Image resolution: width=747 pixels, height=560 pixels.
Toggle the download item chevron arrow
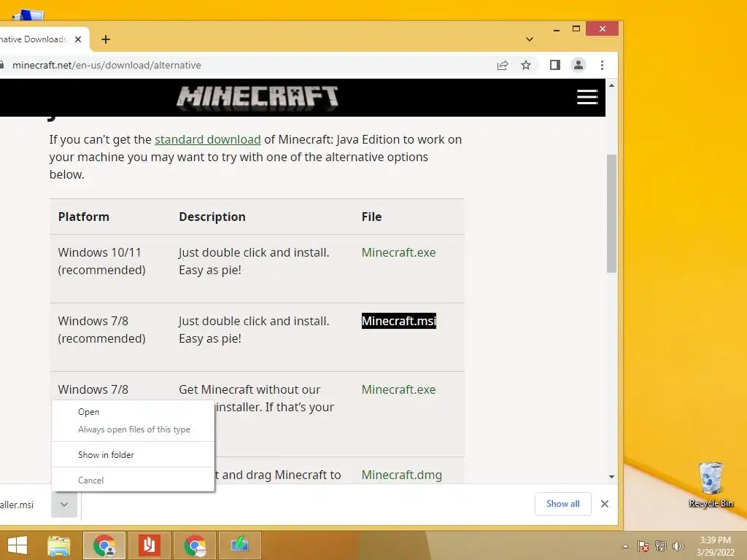(64, 505)
